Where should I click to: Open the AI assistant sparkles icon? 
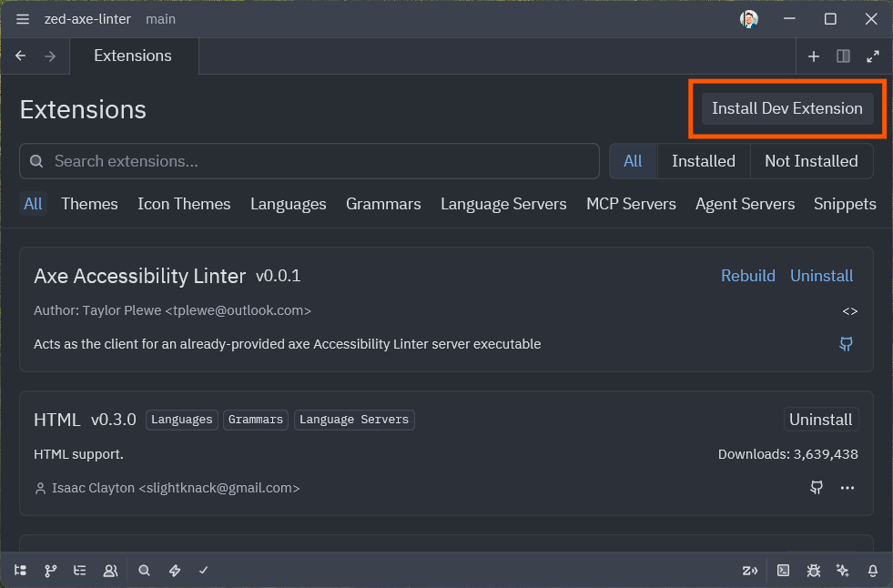tap(842, 571)
